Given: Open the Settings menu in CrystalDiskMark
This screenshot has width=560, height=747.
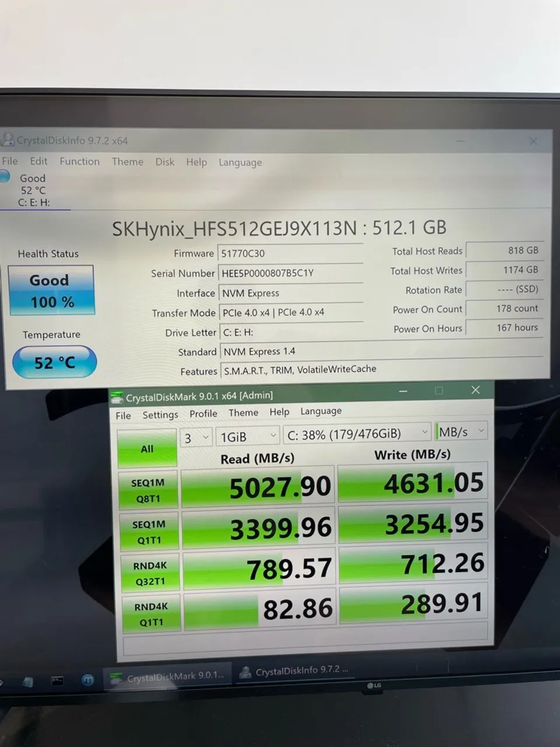Looking at the screenshot, I should tap(160, 414).
